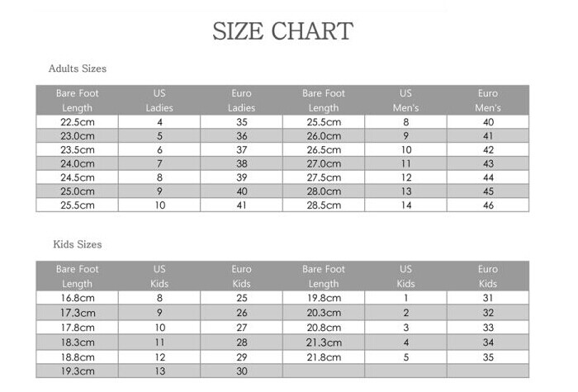Click the SIZE CHART title
Screen dimensions: 578x392
282,31
